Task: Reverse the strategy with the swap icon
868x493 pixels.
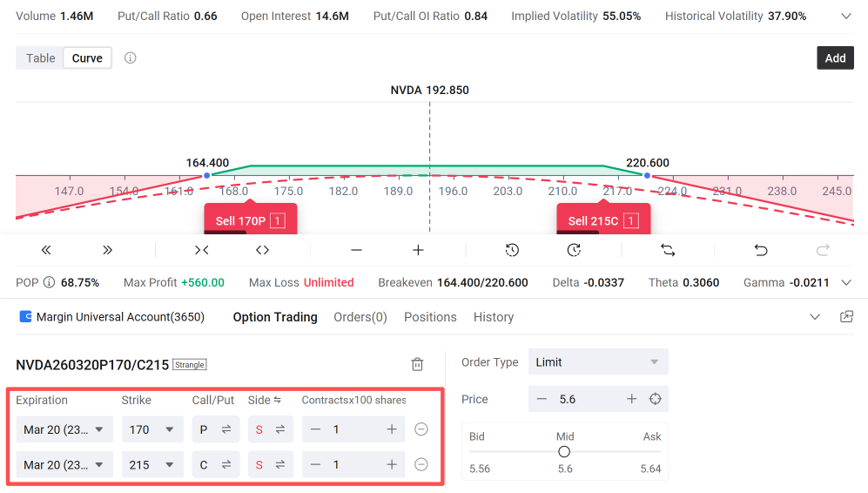Action: click(x=668, y=250)
